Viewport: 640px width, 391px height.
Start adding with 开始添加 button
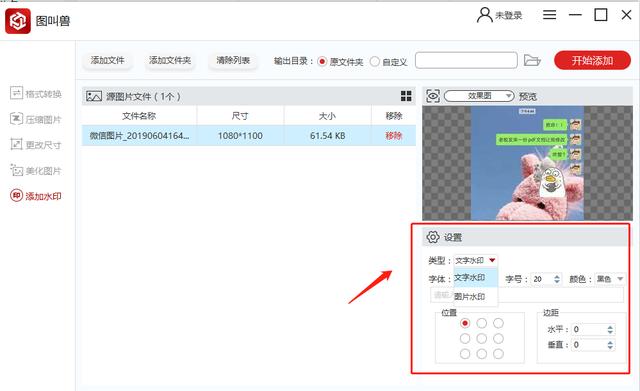pos(592,60)
